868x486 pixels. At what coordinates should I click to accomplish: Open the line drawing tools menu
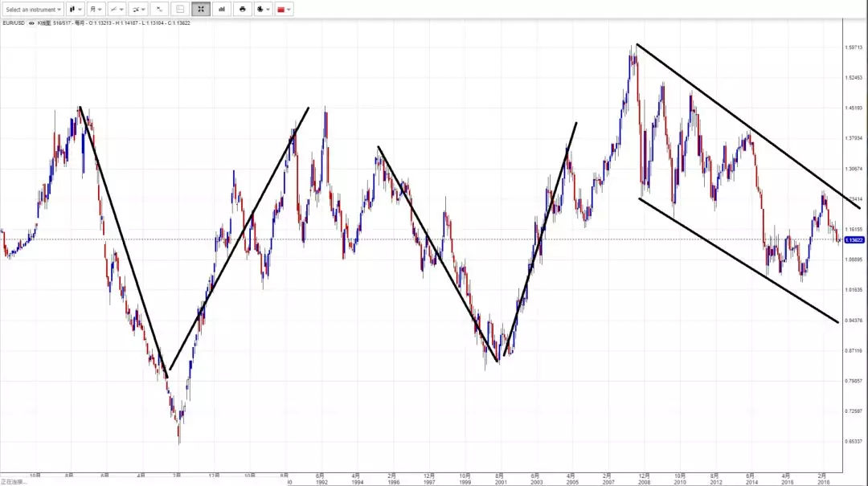click(x=117, y=10)
